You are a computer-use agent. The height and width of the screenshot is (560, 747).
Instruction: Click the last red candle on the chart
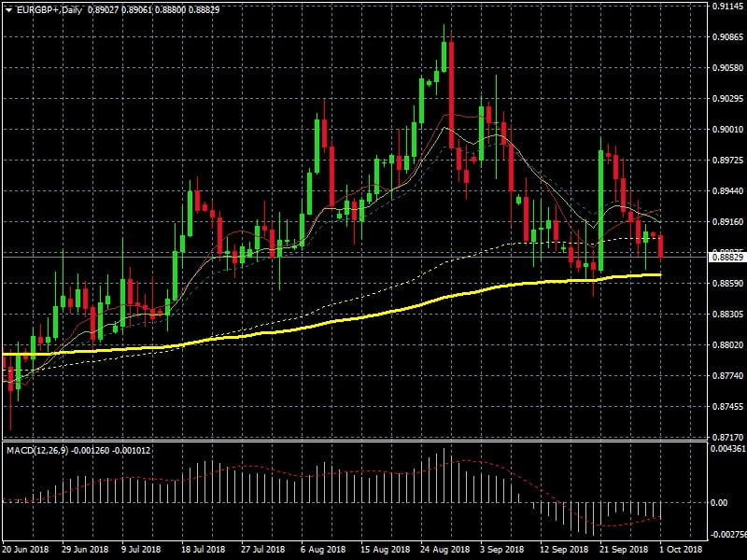661,245
